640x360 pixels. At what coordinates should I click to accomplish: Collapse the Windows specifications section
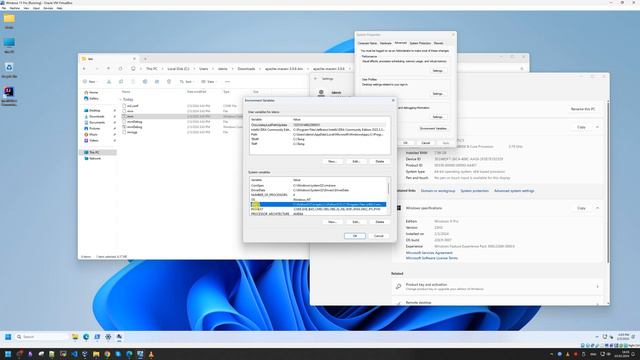coord(597,208)
